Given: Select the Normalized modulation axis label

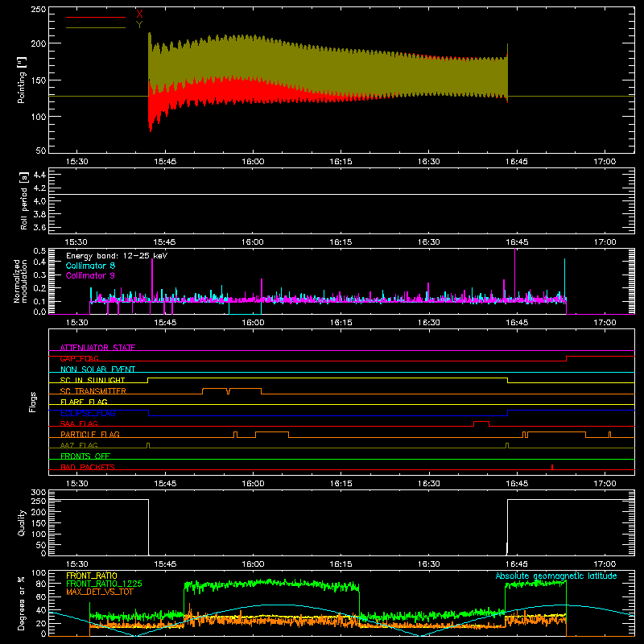Looking at the screenshot, I should pos(21,281).
